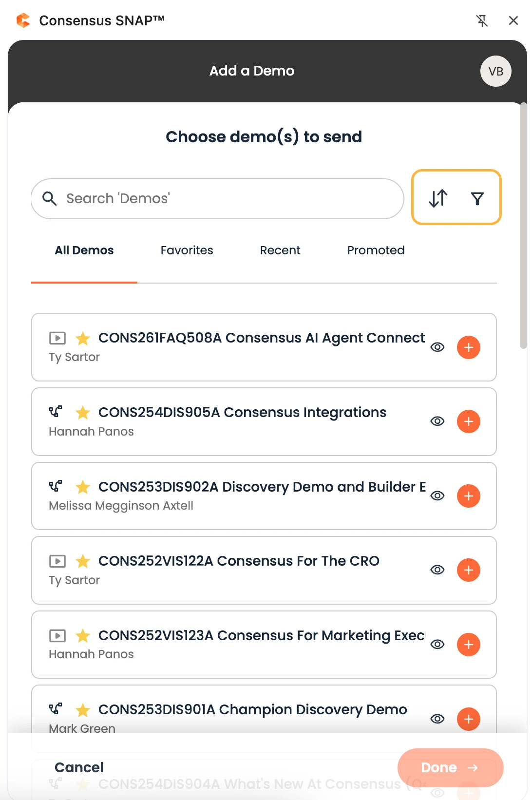Unpin the Consensus SNAP panel
The image size is (532, 800).
(482, 20)
